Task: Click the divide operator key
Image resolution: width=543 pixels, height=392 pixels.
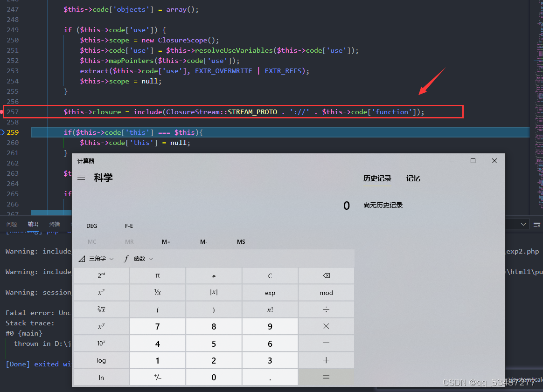Action: coord(326,309)
